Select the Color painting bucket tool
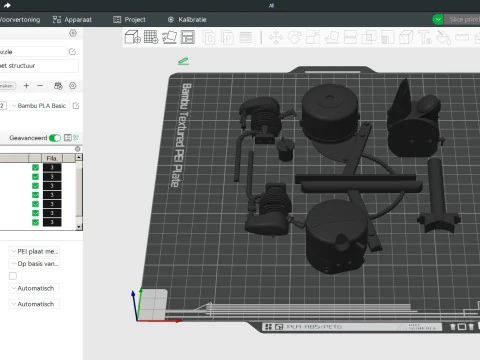 pyautogui.click(x=443, y=37)
